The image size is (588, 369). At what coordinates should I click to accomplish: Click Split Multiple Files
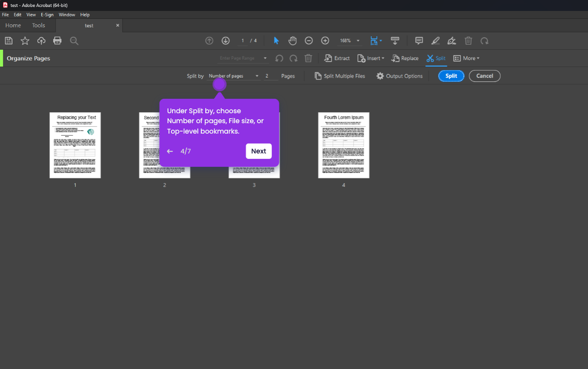(x=340, y=76)
